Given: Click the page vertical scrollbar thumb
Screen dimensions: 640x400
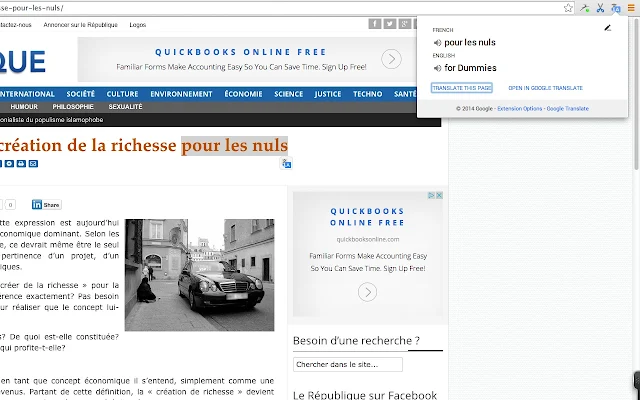Looking at the screenshot, I should click(x=636, y=94).
